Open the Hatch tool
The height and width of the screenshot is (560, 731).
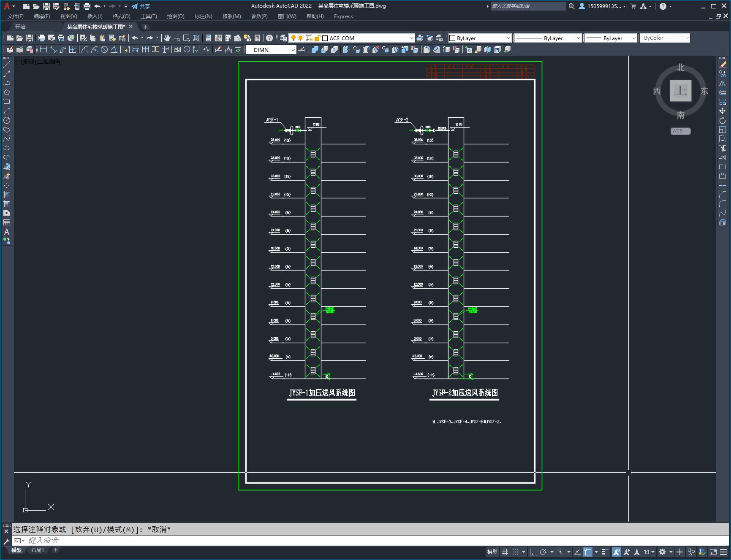tap(7, 195)
